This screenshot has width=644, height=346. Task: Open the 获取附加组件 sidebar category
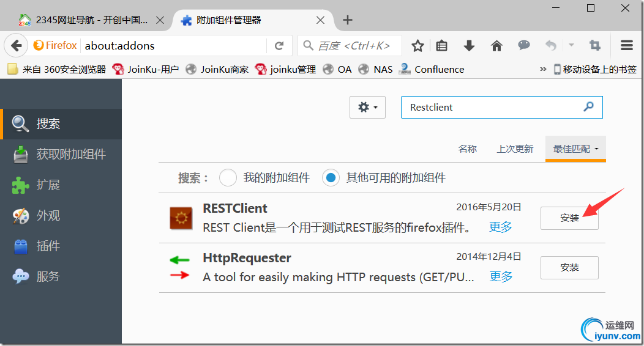pos(61,155)
